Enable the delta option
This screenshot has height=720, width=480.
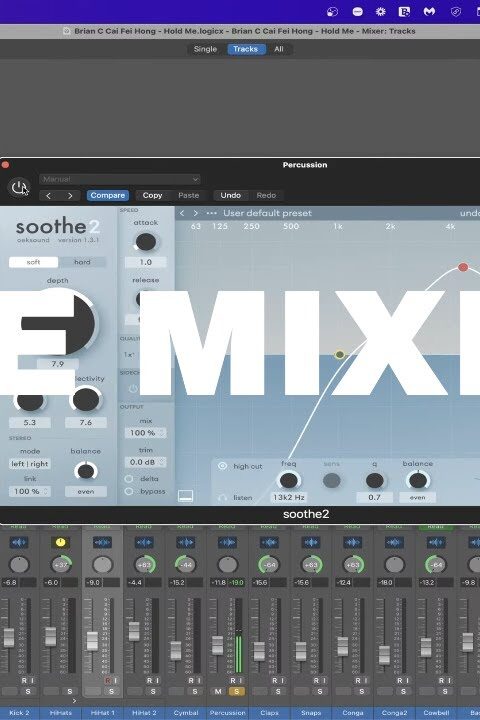tap(129, 479)
